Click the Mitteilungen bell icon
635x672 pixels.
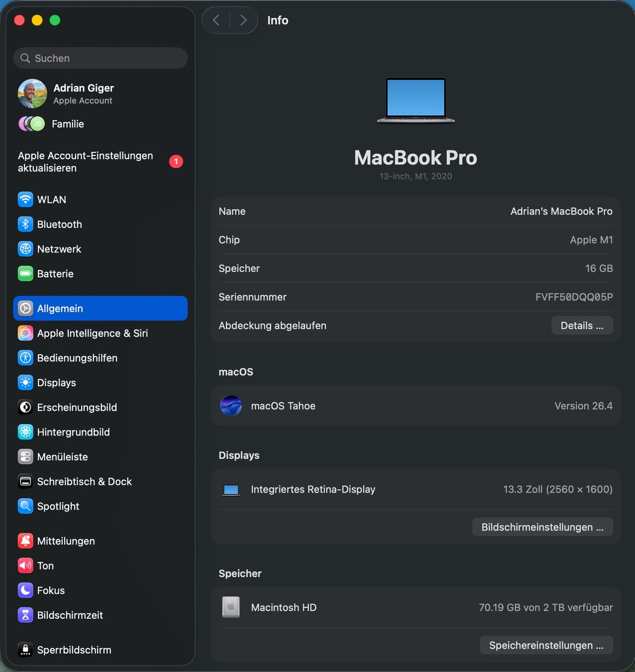(25, 541)
